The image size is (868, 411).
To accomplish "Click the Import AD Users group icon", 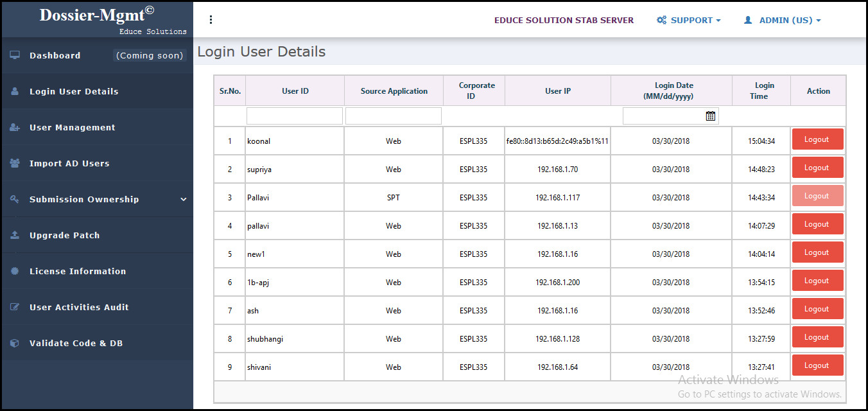I will 15,163.
